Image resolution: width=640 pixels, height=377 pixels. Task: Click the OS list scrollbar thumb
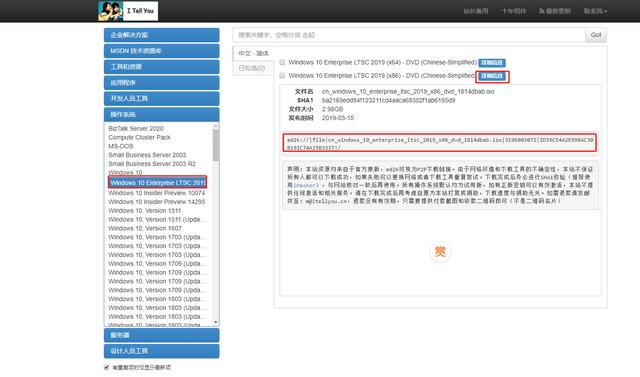coord(216,145)
